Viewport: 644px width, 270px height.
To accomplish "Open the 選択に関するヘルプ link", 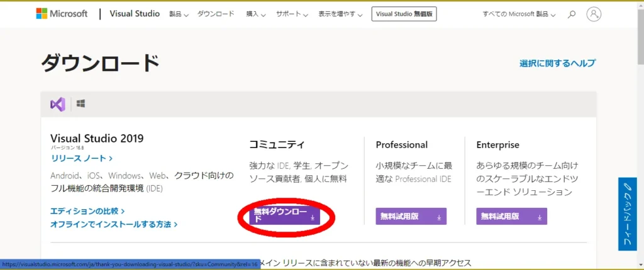I will tap(557, 63).
